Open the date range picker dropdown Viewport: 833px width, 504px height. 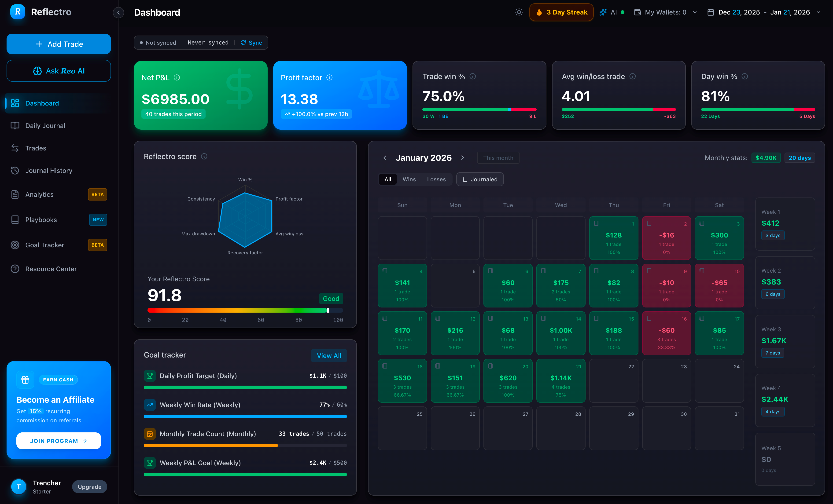[764, 12]
